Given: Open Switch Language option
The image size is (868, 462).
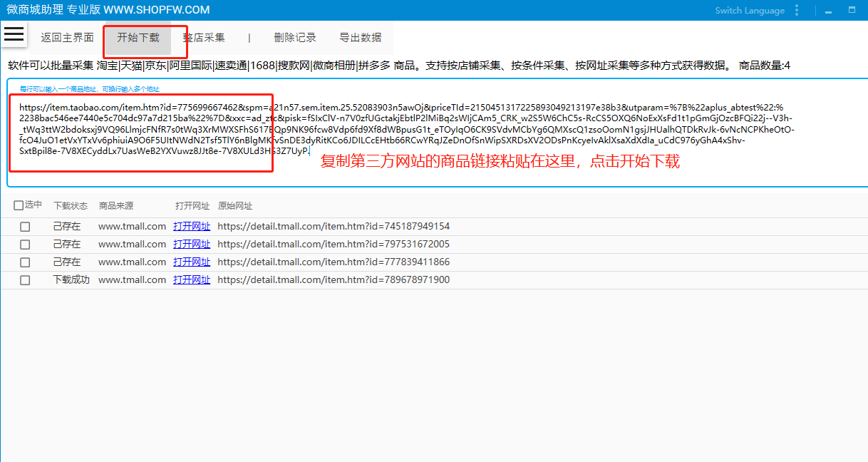Looking at the screenshot, I should 749,11.
